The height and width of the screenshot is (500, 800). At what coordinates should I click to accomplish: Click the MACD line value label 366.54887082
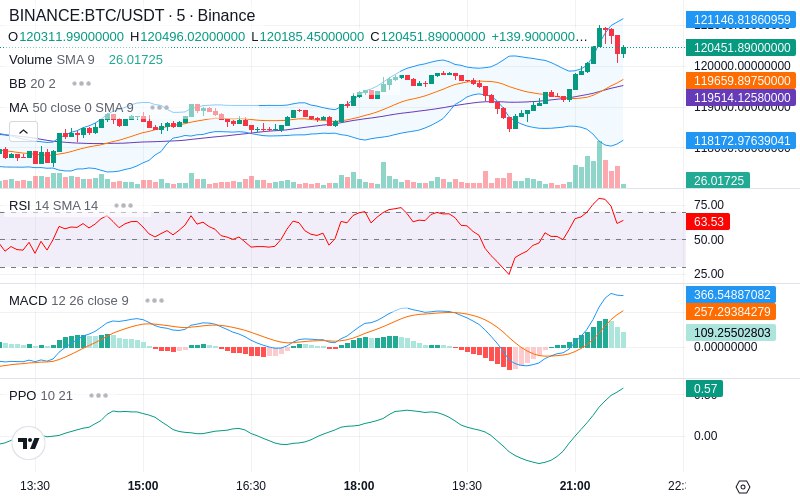[731, 294]
